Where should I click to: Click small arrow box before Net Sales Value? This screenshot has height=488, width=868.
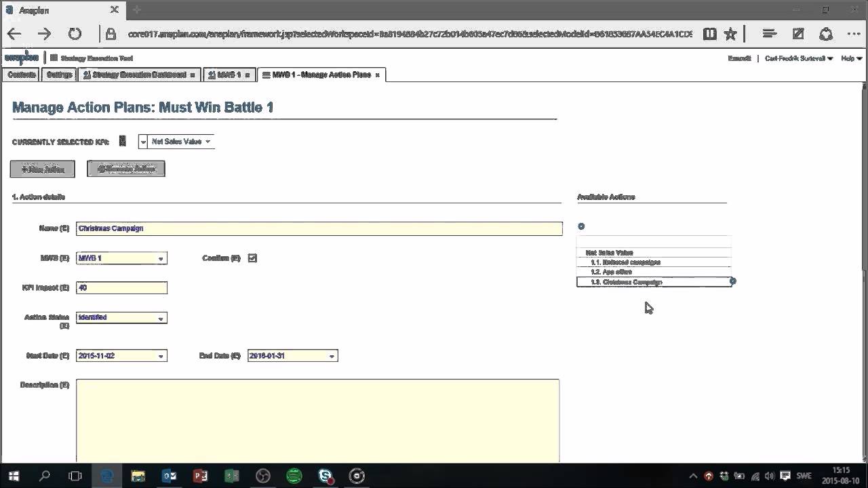pyautogui.click(x=143, y=142)
